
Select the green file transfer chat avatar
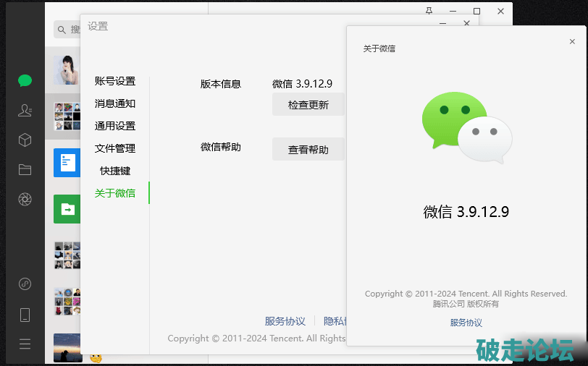(67, 209)
